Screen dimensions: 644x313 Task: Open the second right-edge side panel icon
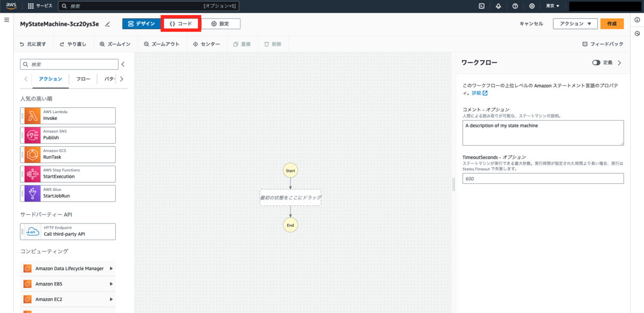click(x=637, y=33)
